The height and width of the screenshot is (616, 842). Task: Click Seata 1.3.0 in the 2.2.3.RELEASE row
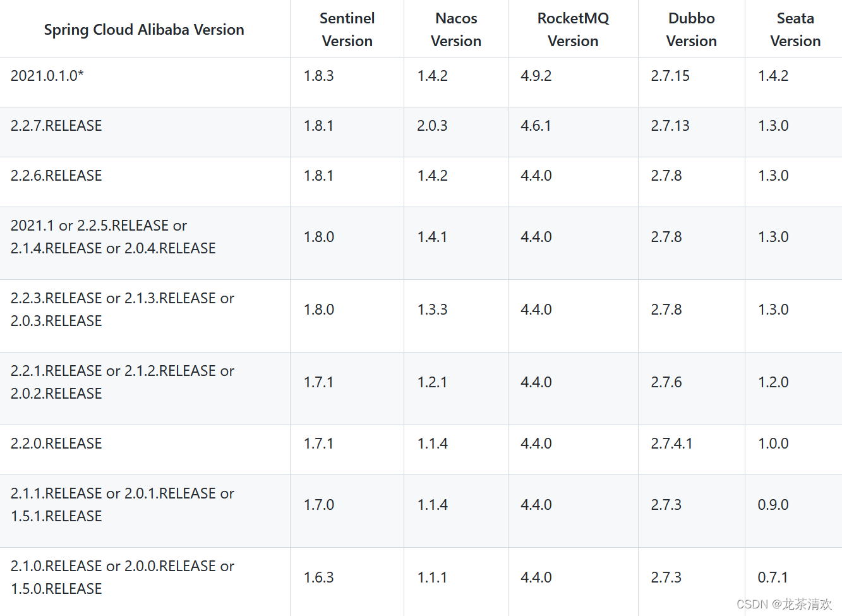[773, 310]
